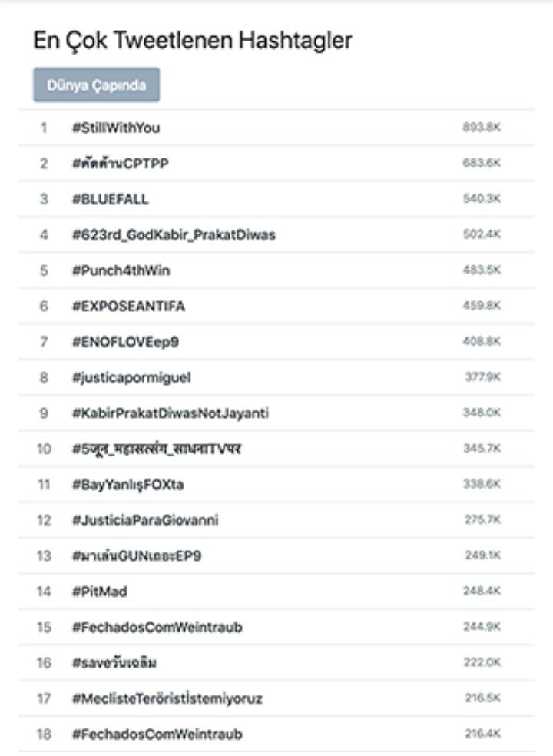The width and height of the screenshot is (553, 756).
Task: Select the #justicapormiguel hashtag
Action: tap(131, 377)
